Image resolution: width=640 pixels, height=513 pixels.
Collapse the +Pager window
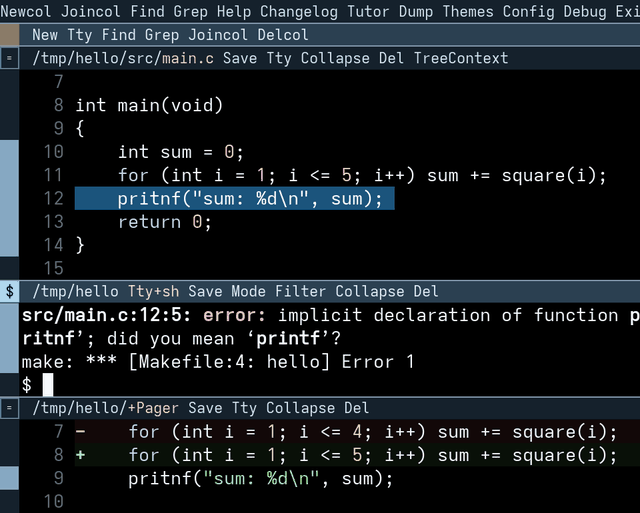click(x=300, y=408)
